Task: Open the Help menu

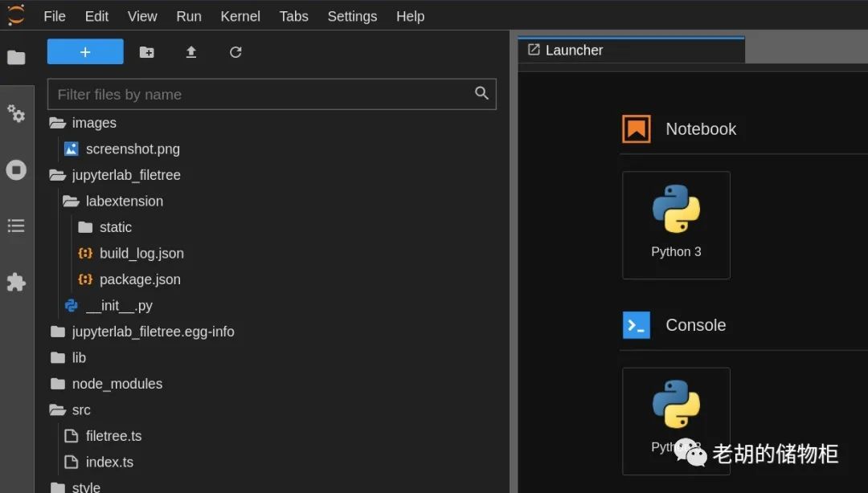Action: 410,16
